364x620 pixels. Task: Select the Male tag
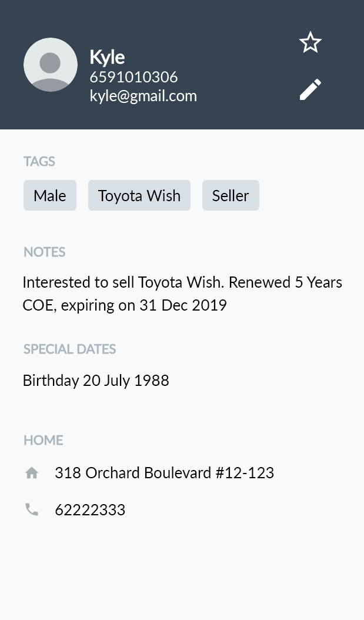50,195
